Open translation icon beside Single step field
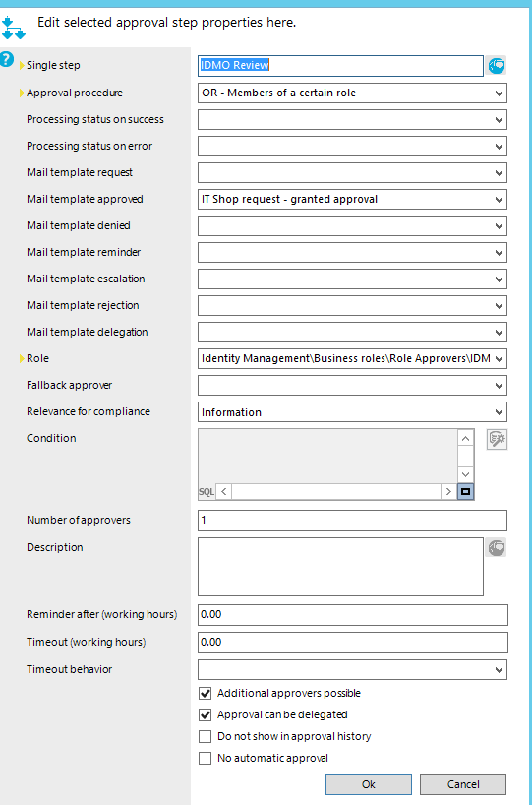 [496, 66]
